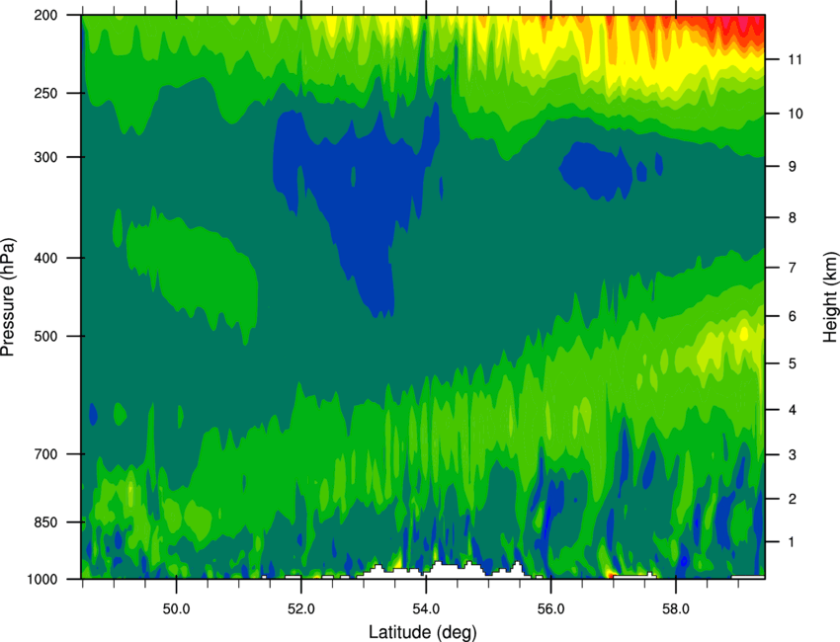Click the 1 km height label
This screenshot has width=840, height=642.
[x=792, y=542]
